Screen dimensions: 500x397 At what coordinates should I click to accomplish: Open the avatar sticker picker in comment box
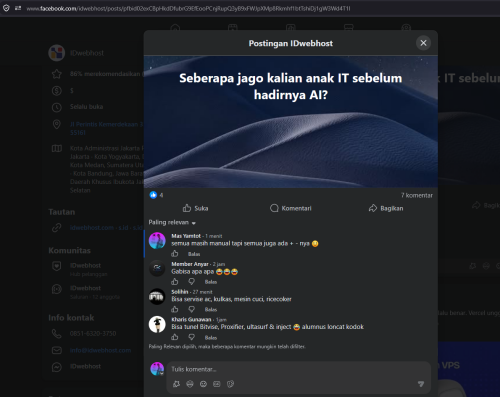tap(176, 384)
